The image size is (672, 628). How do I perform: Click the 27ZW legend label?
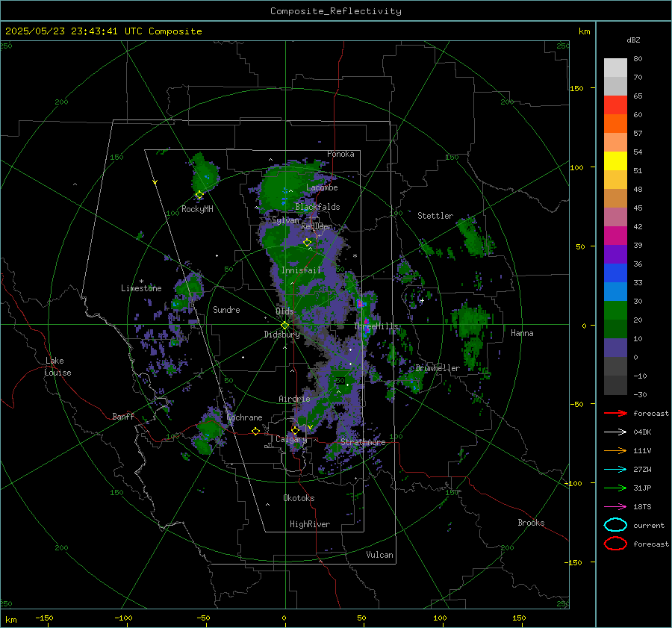(642, 470)
